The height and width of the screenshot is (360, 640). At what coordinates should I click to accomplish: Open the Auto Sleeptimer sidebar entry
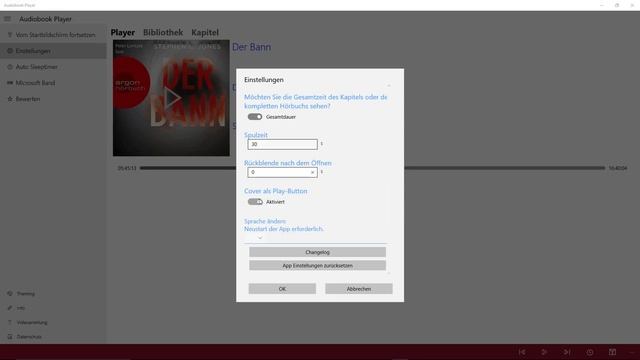(x=53, y=67)
